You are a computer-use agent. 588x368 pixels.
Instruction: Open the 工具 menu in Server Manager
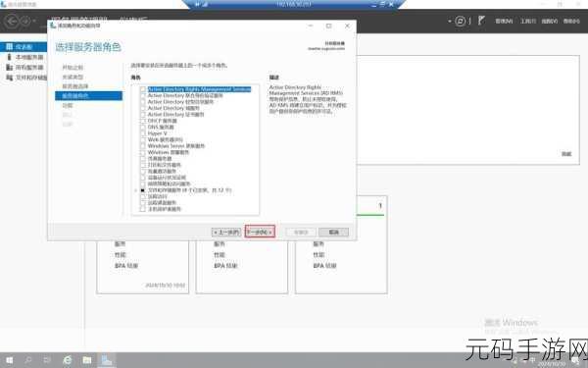coord(527,22)
